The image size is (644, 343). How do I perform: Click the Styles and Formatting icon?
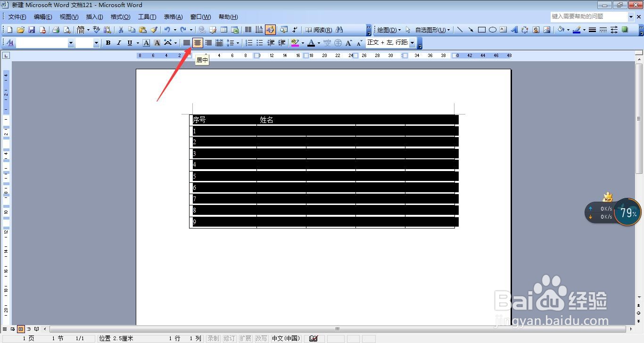(9, 43)
